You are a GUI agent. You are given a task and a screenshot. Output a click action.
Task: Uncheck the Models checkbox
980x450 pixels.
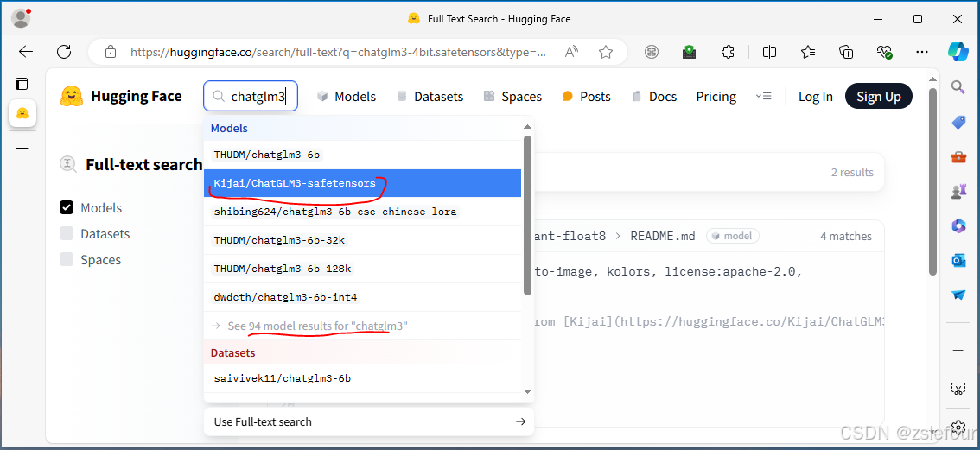tap(67, 207)
